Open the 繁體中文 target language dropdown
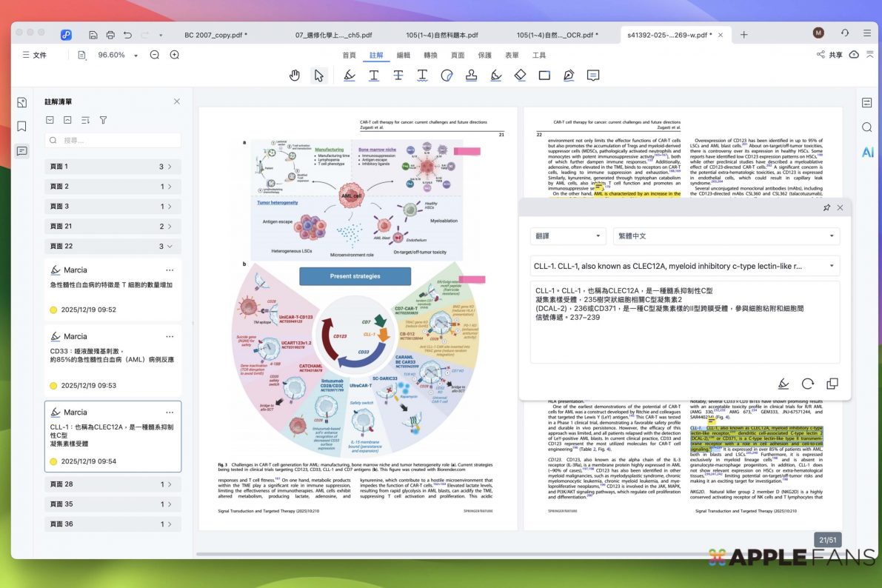This screenshot has height=588, width=882. click(x=726, y=236)
